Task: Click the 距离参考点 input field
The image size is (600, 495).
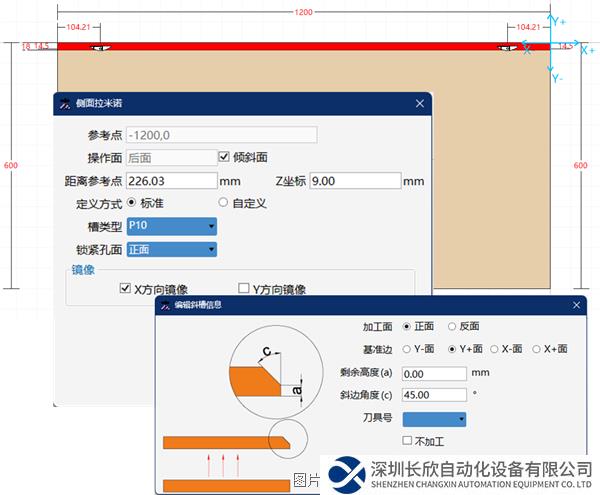Action: 172,181
